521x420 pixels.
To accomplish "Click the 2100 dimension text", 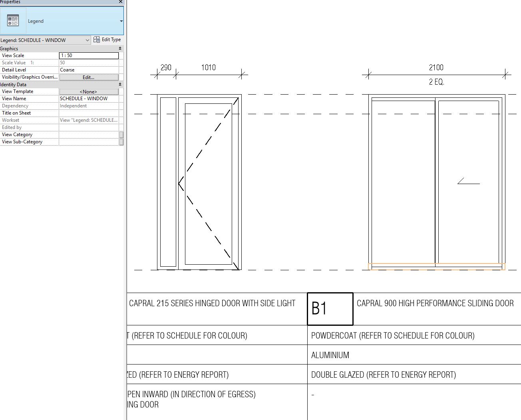I will pyautogui.click(x=436, y=67).
